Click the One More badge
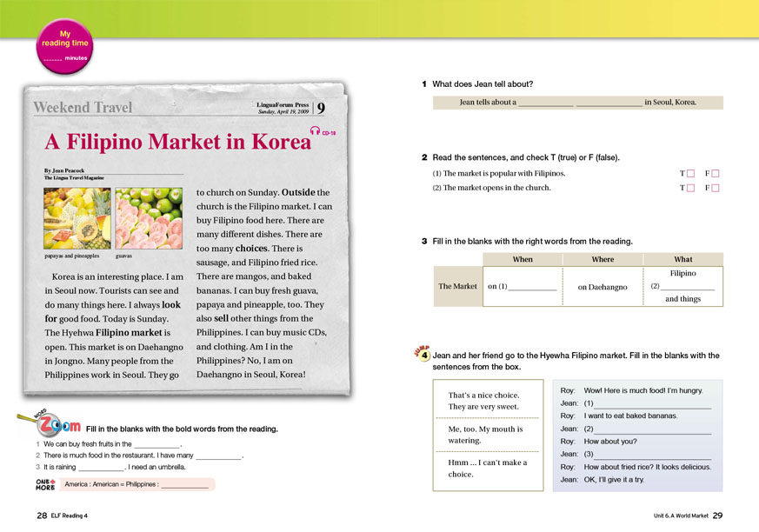This screenshot has height=532, width=759. (x=46, y=484)
